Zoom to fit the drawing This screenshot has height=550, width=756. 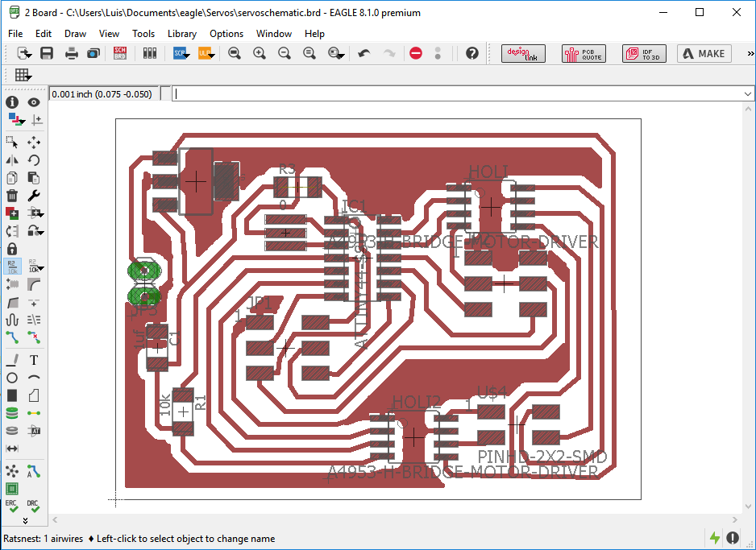click(235, 53)
